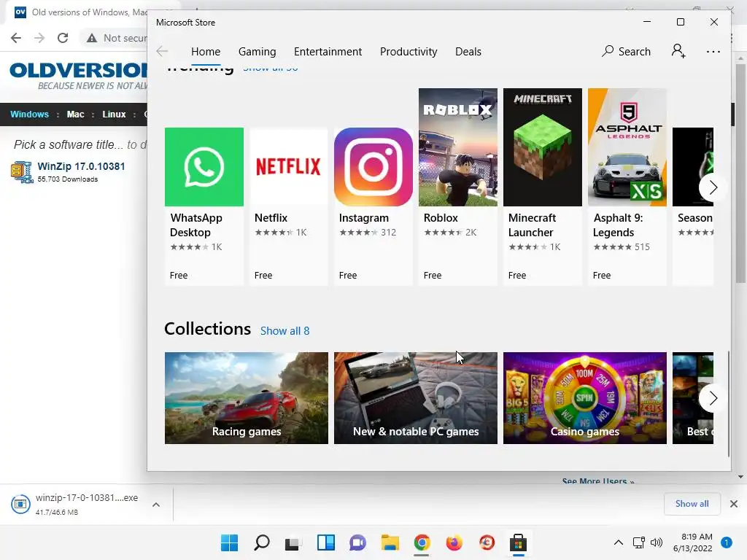Switch to the Entertainment tab
The height and width of the screenshot is (560, 747).
[328, 52]
